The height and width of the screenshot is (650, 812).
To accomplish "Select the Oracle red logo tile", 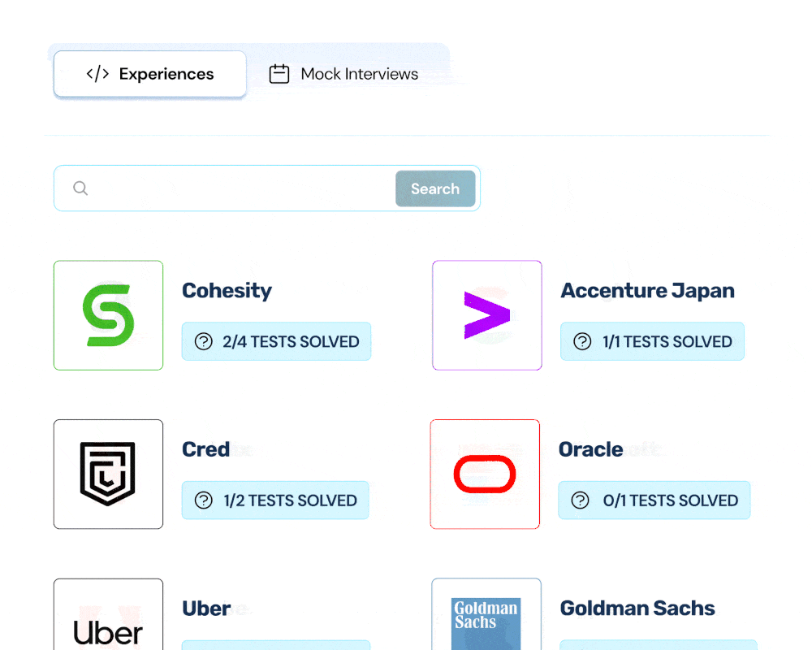I will [x=485, y=474].
